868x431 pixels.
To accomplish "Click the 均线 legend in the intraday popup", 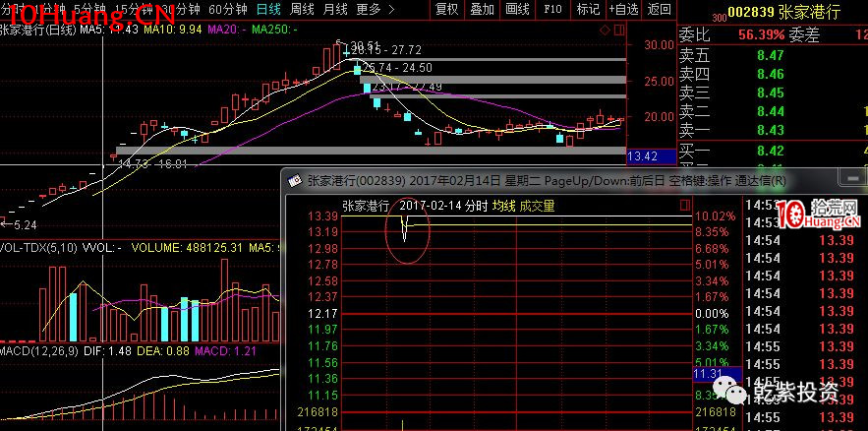I will pyautogui.click(x=503, y=206).
